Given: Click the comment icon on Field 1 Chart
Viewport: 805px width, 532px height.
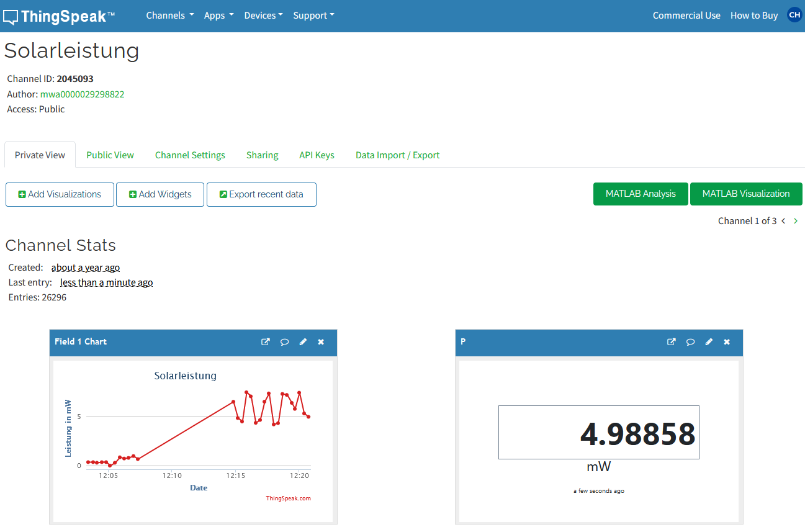Looking at the screenshot, I should click(x=284, y=342).
